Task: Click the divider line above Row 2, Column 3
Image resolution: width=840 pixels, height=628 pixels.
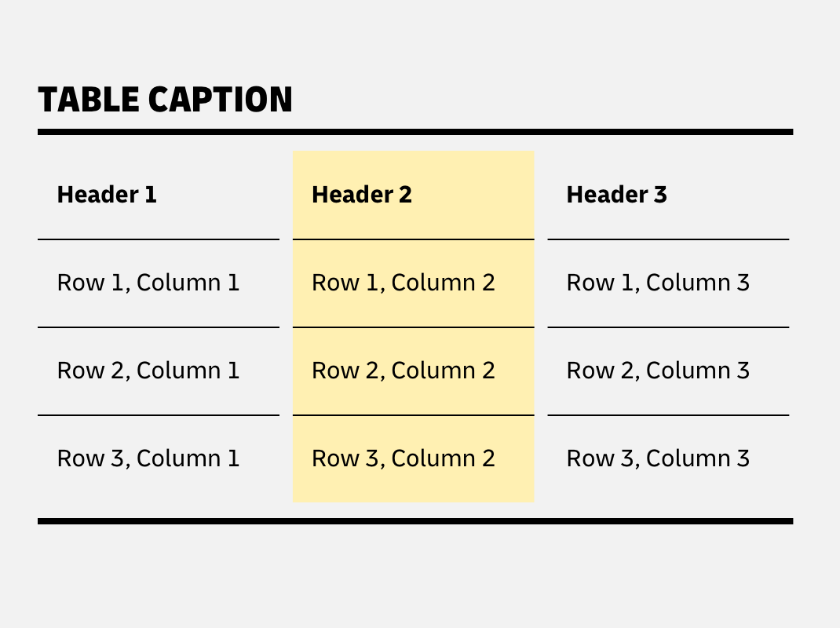Action: coord(668,327)
